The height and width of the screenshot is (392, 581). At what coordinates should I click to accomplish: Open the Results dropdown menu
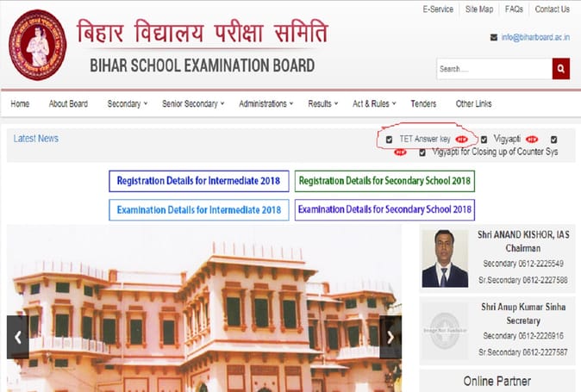323,103
